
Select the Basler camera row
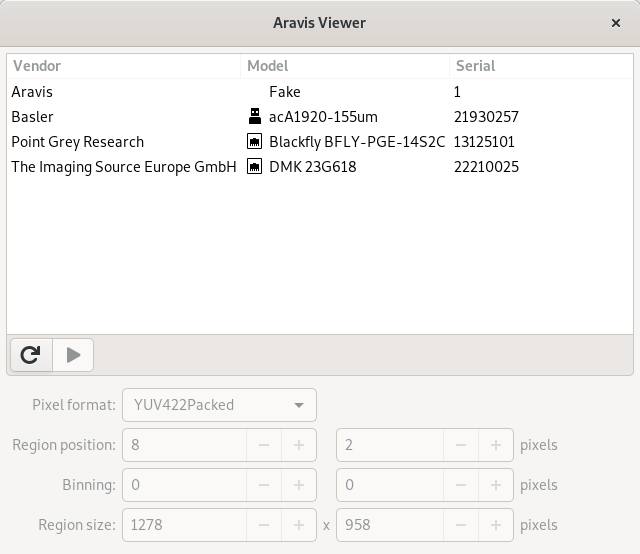click(320, 116)
